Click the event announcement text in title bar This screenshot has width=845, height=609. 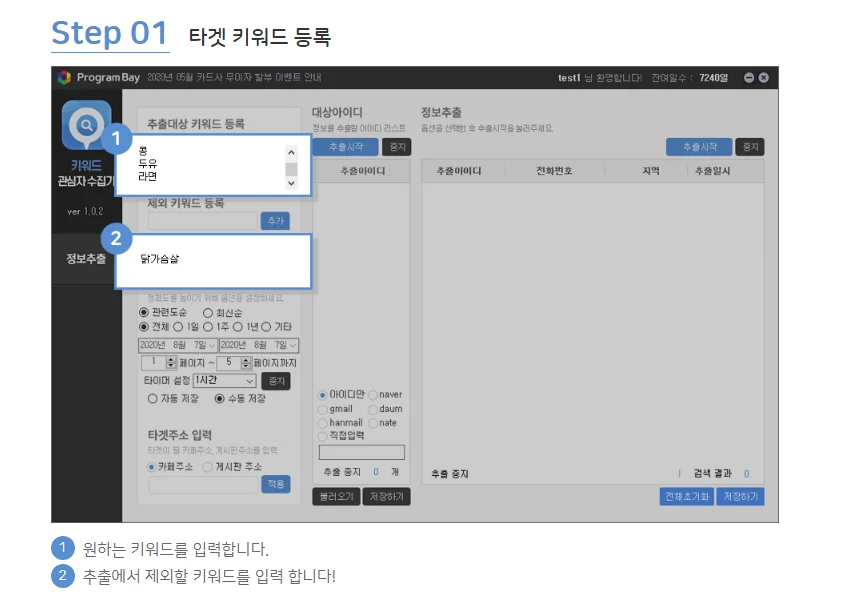coord(234,78)
